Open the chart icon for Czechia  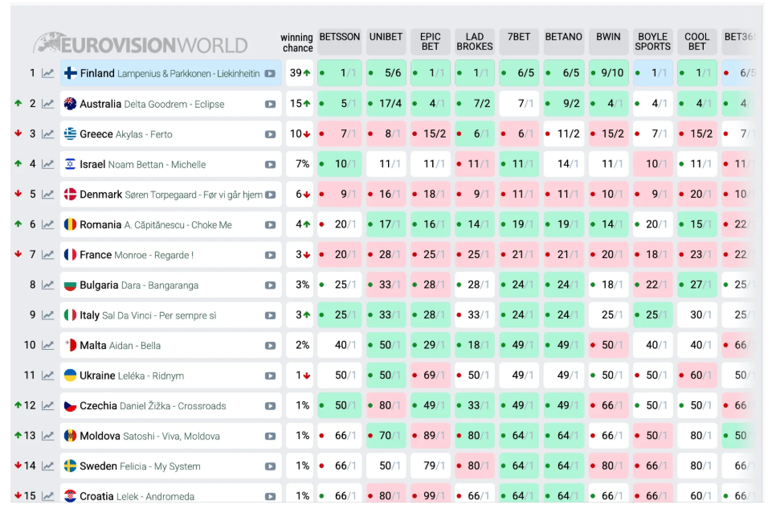tap(48, 406)
